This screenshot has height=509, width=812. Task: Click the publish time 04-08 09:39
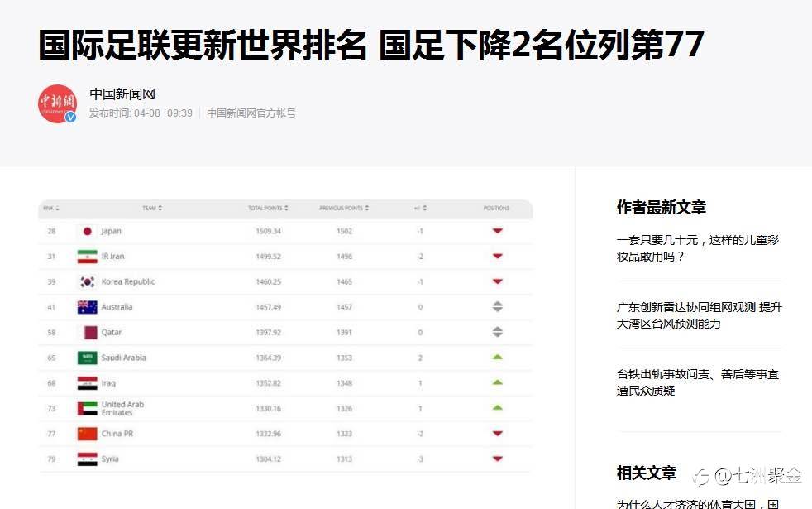163,113
